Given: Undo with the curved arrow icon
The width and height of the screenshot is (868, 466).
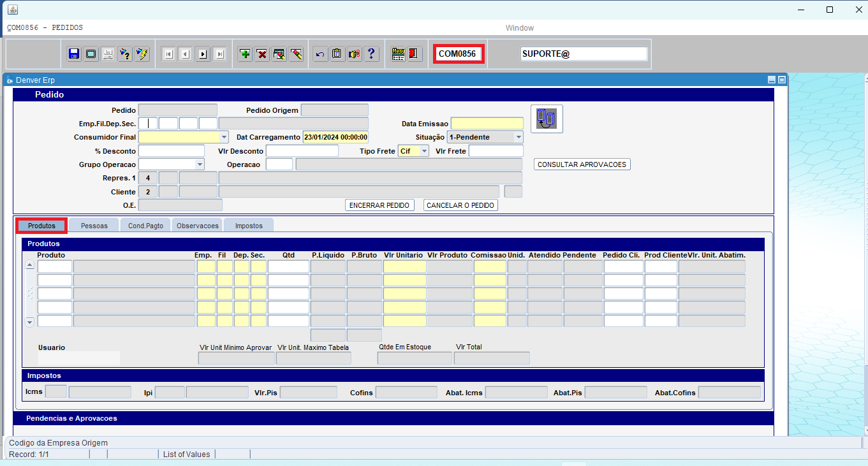Looking at the screenshot, I should [320, 54].
